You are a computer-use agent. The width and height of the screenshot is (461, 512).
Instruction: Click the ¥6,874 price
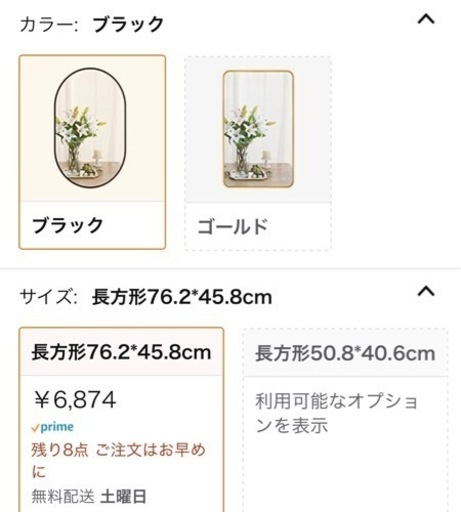point(75,400)
